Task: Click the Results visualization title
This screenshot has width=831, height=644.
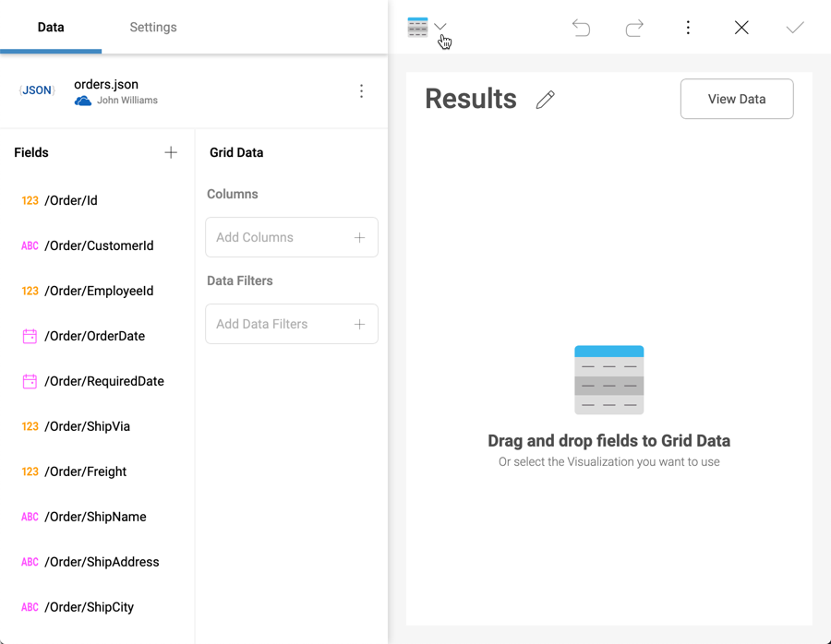Action: [x=471, y=99]
